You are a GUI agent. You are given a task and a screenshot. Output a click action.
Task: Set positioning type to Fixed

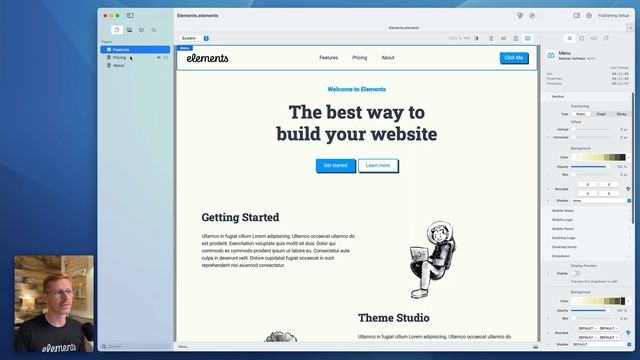point(601,114)
